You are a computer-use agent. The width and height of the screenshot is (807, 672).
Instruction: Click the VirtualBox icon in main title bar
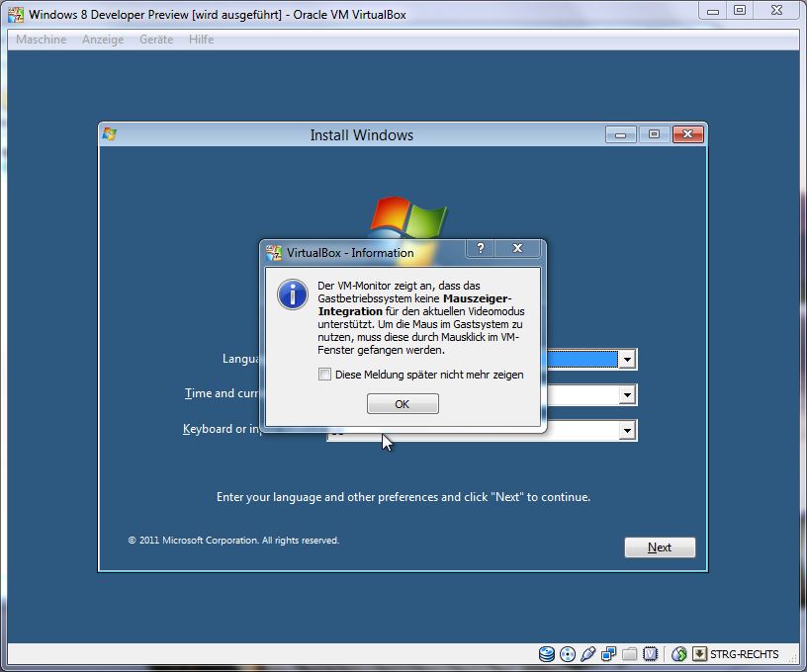point(16,15)
